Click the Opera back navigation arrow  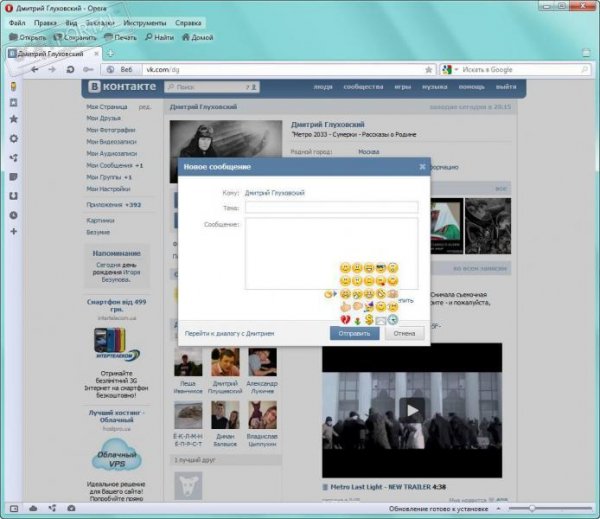(34, 70)
